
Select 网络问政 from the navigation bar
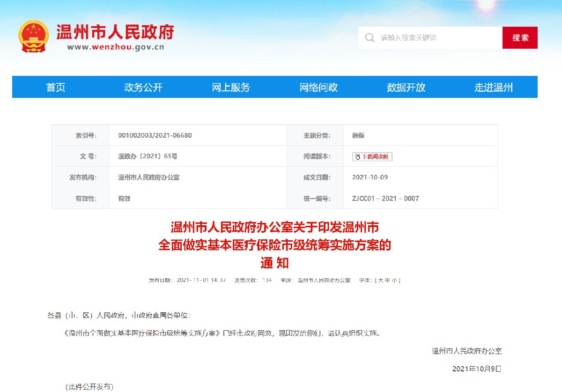point(318,87)
